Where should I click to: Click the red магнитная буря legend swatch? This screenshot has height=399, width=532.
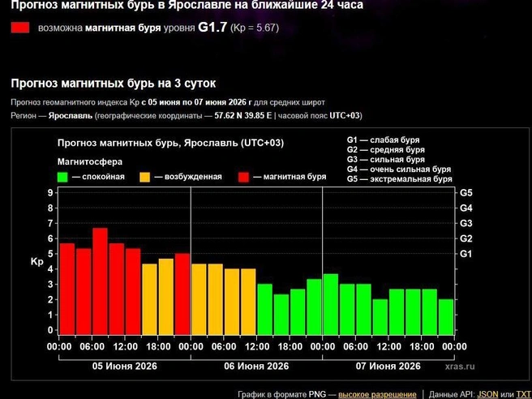(x=243, y=177)
